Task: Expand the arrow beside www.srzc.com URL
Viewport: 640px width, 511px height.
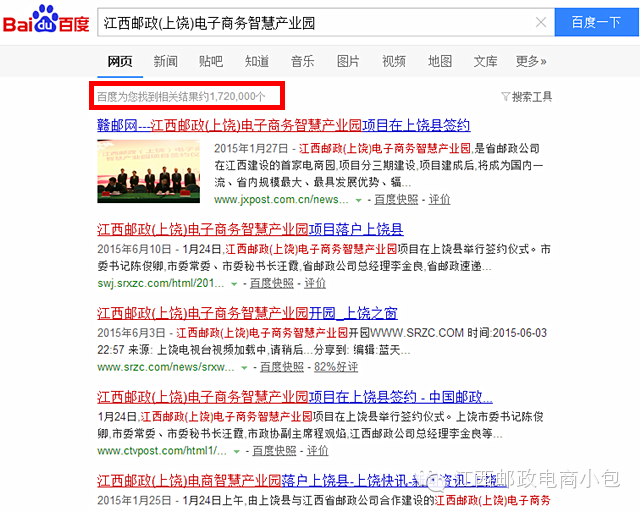Action: 244,368
